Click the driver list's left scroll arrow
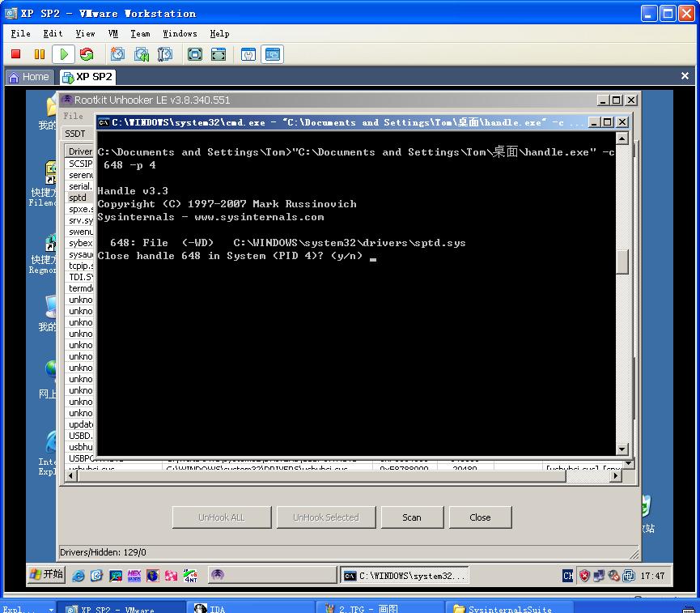 click(x=70, y=476)
